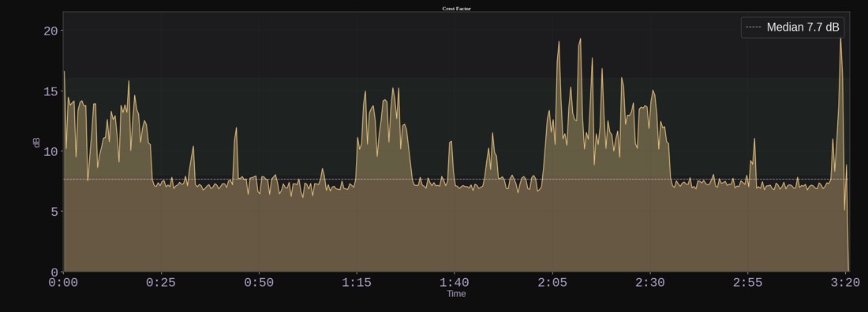
Task: Click the dB y-axis title
Action: coord(36,142)
